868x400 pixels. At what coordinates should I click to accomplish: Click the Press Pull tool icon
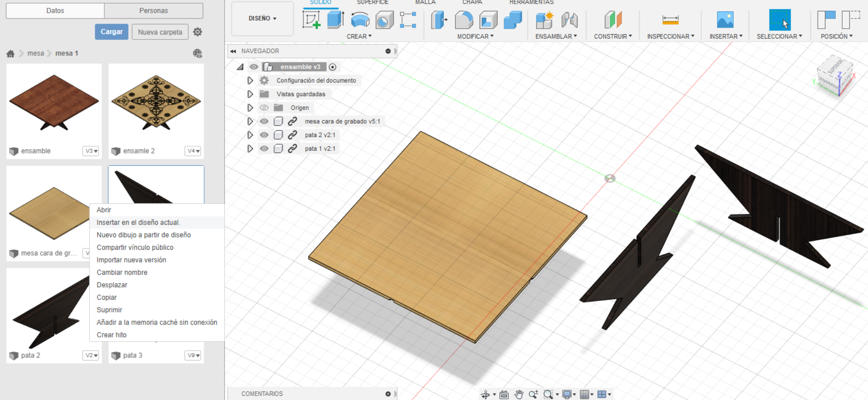pyautogui.click(x=439, y=20)
